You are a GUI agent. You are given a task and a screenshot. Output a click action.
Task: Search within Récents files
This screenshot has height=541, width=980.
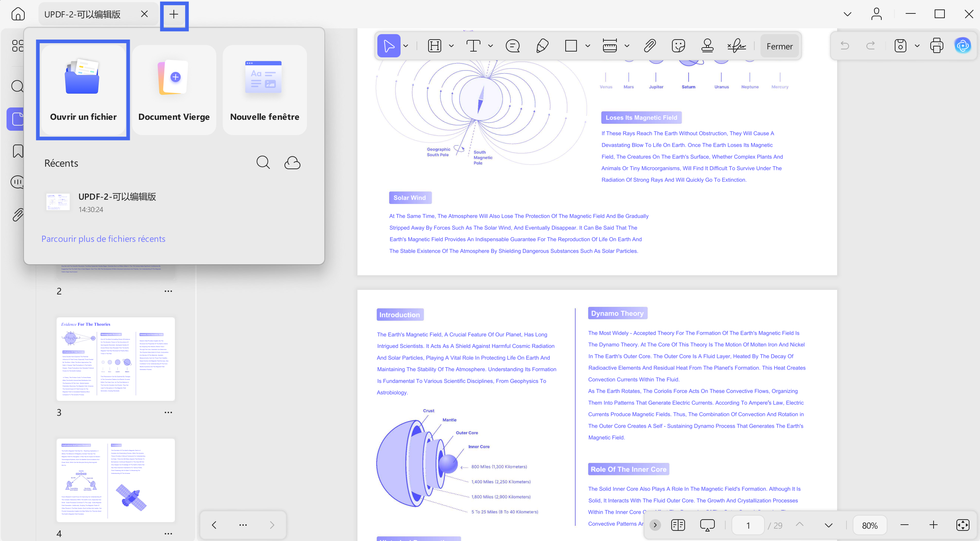[263, 163]
